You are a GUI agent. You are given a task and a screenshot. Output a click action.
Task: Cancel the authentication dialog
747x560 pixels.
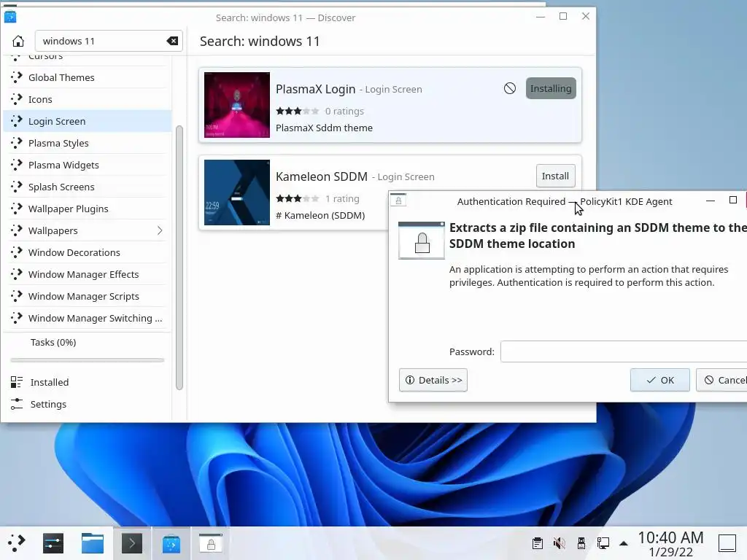[x=721, y=380]
